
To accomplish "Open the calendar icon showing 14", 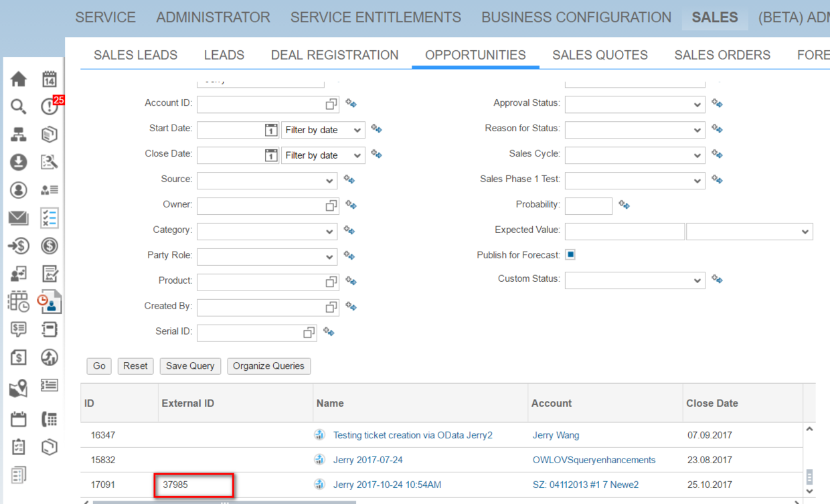I will click(50, 80).
